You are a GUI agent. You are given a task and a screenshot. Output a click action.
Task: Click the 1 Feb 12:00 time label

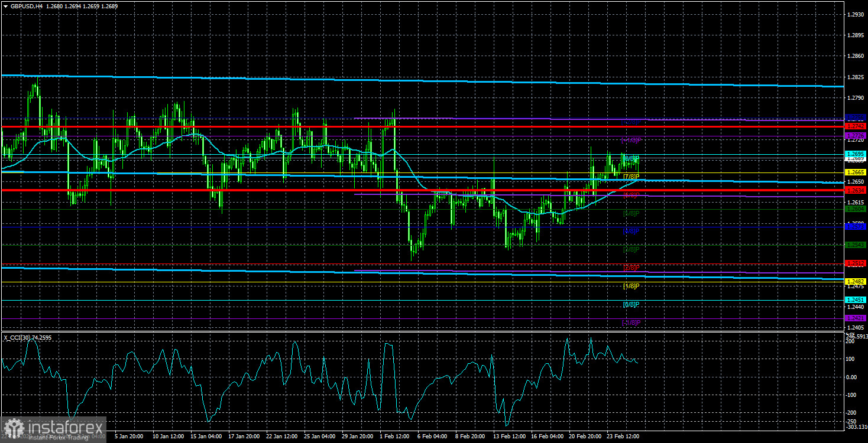point(395,437)
